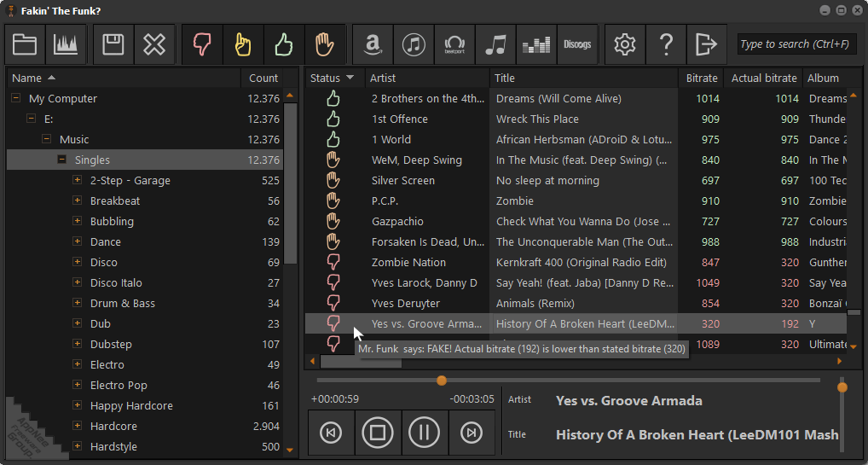
Task: Open Discogs search icon
Action: click(577, 44)
